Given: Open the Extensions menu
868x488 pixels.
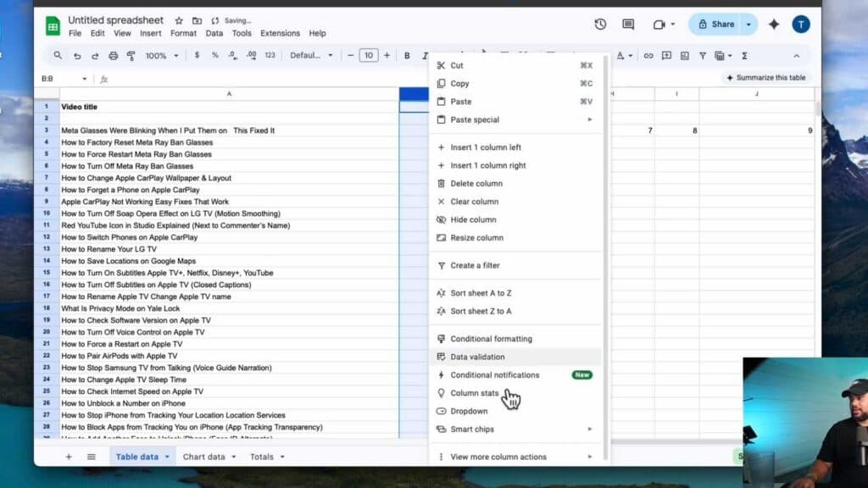Looking at the screenshot, I should pos(280,33).
